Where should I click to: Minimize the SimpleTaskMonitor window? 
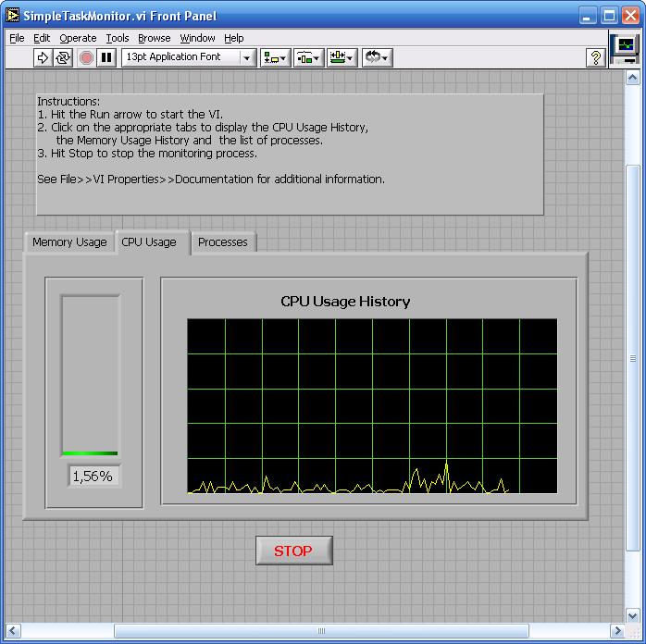point(587,16)
